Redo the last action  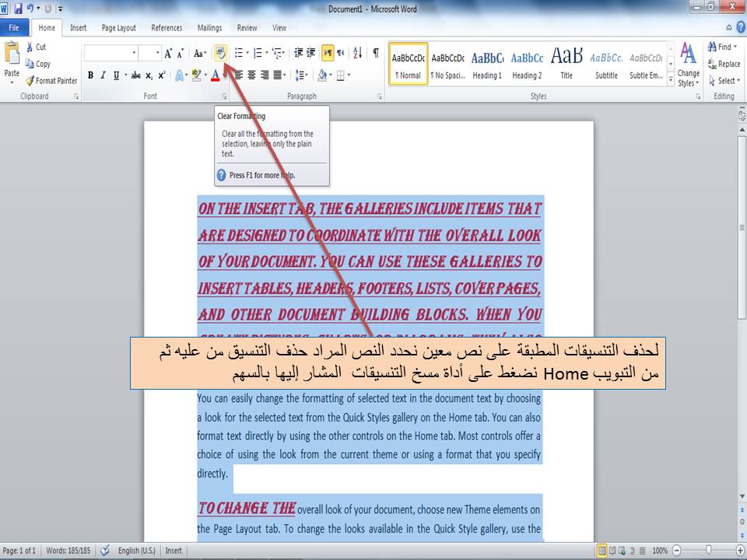tap(48, 9)
